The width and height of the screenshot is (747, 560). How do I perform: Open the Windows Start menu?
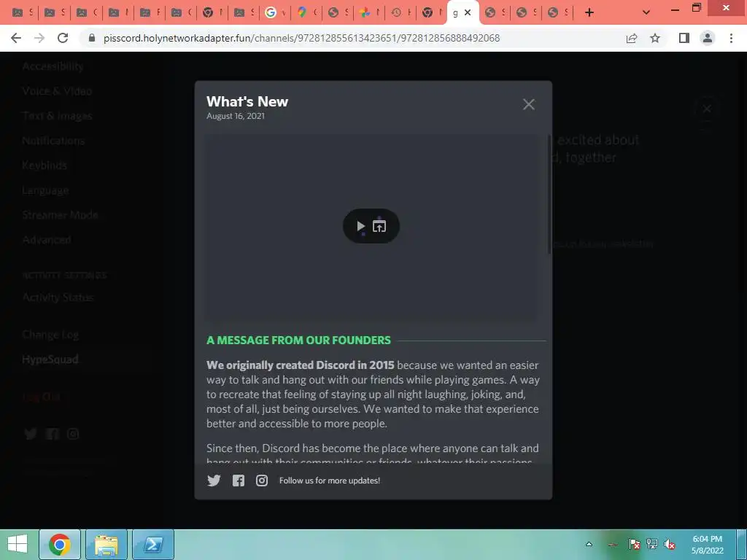[18, 544]
